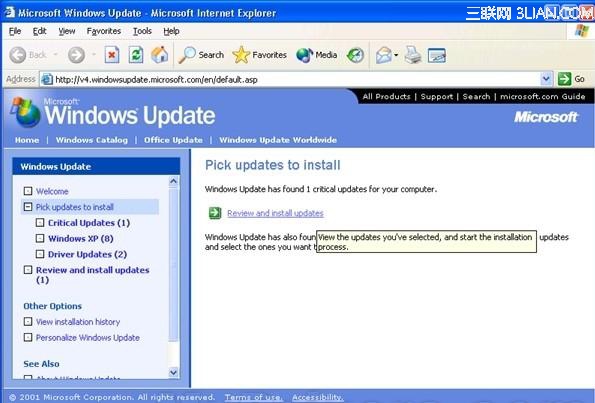This screenshot has height=403, width=595.
Task: Click the sidebar scrollbar thumb
Action: coord(173,264)
